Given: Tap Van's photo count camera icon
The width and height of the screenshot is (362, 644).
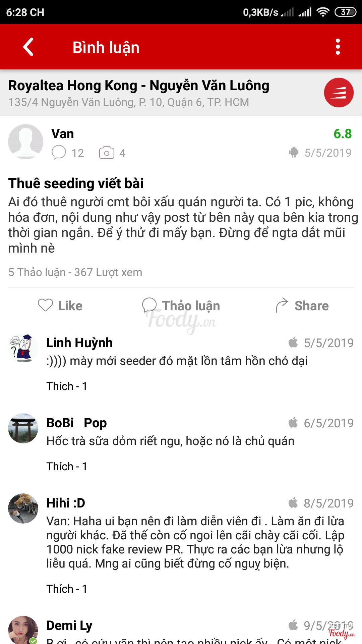Looking at the screenshot, I should click(x=107, y=153).
